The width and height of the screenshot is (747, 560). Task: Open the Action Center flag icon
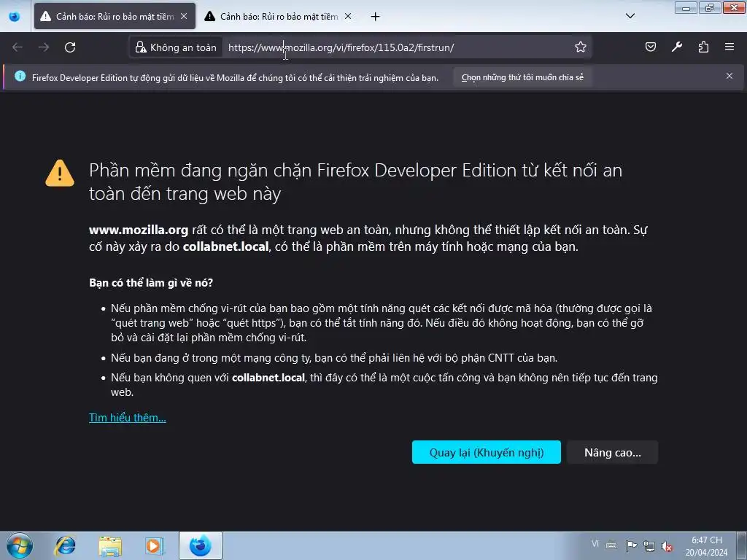pyautogui.click(x=631, y=545)
